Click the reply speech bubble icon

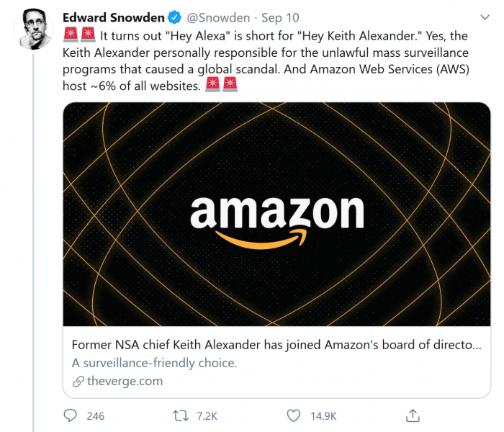(70, 415)
